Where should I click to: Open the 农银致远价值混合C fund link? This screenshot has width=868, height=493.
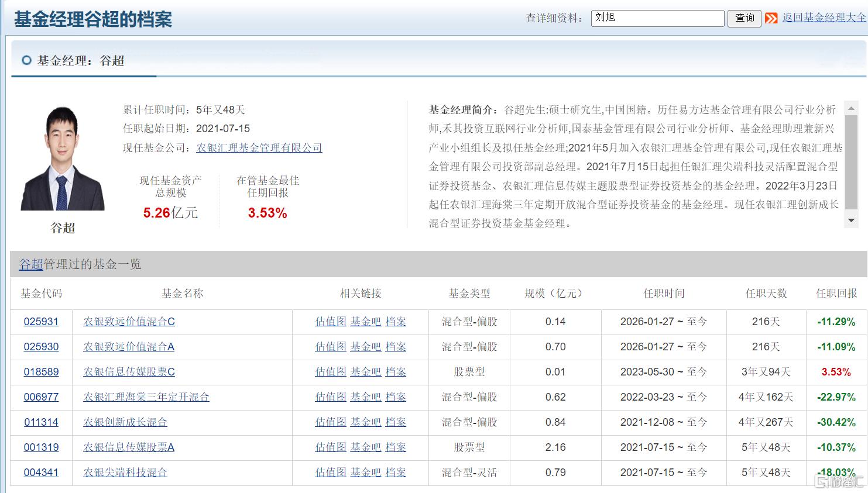click(129, 322)
